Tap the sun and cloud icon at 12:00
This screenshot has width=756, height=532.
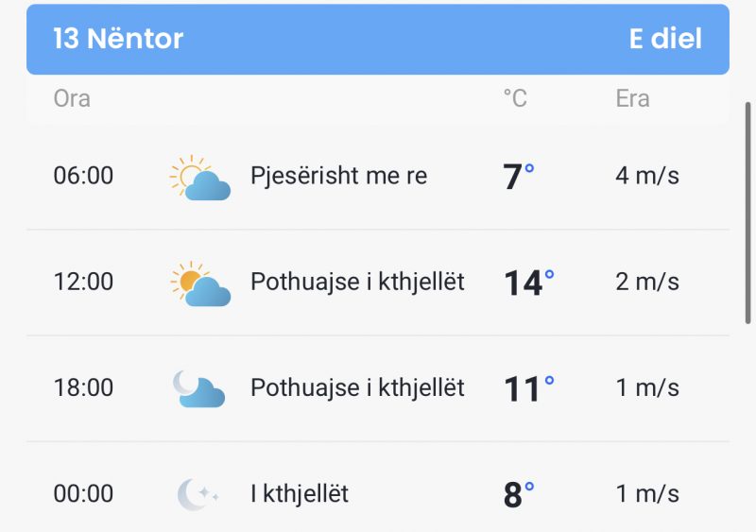point(200,283)
